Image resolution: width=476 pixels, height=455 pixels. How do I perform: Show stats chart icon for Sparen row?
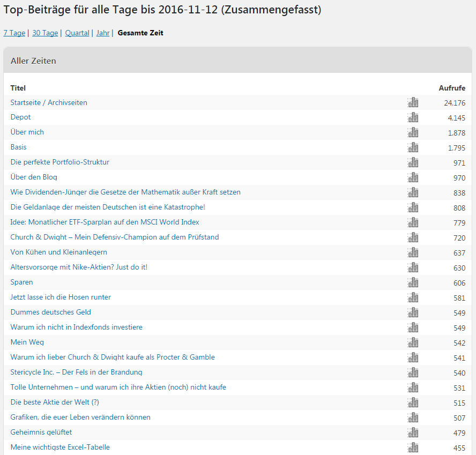click(x=412, y=282)
